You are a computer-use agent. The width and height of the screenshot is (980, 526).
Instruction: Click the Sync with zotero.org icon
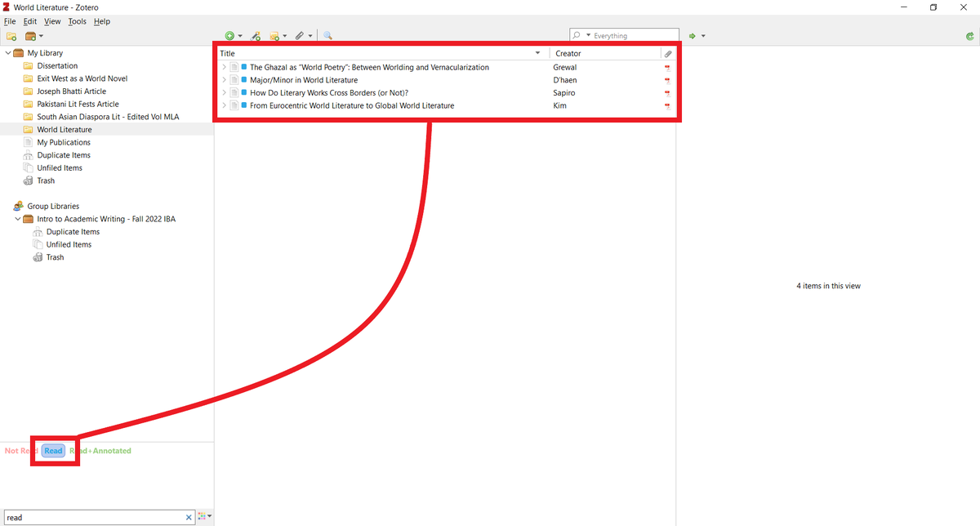click(969, 36)
